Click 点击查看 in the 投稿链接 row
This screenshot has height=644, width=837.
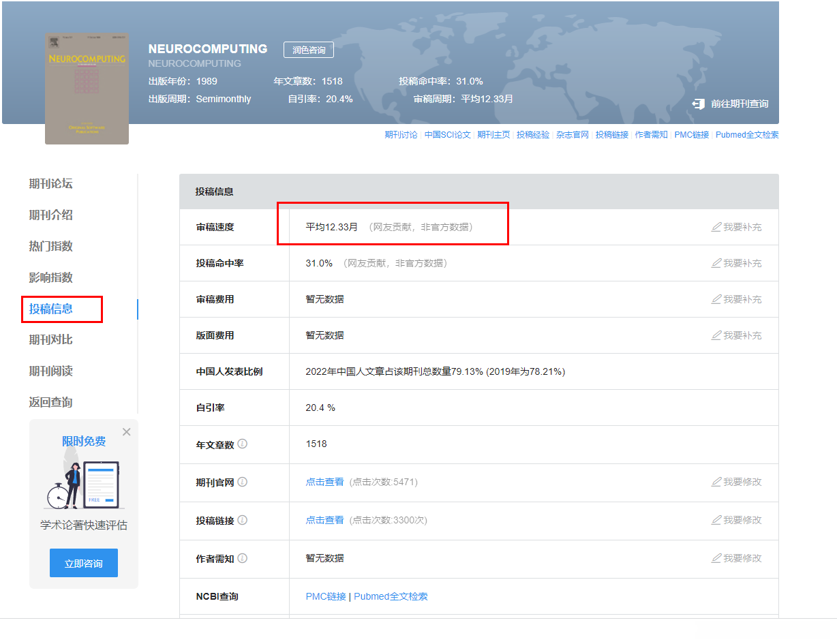tap(325, 520)
